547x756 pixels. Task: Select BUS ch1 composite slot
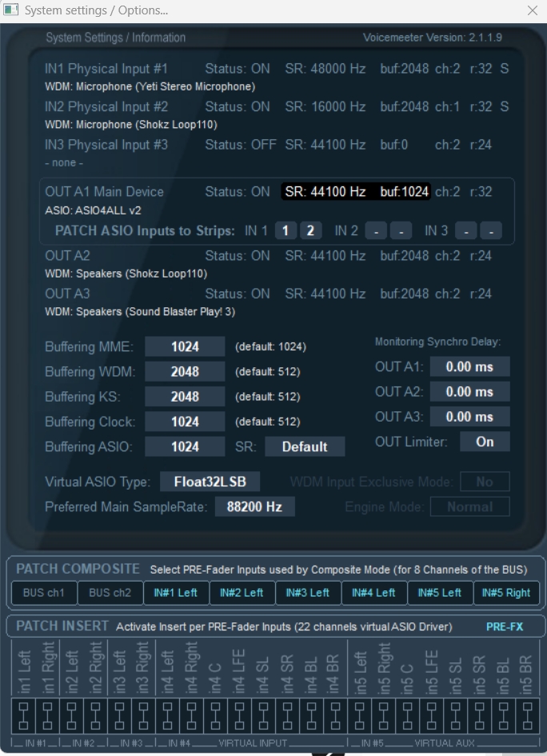(44, 593)
